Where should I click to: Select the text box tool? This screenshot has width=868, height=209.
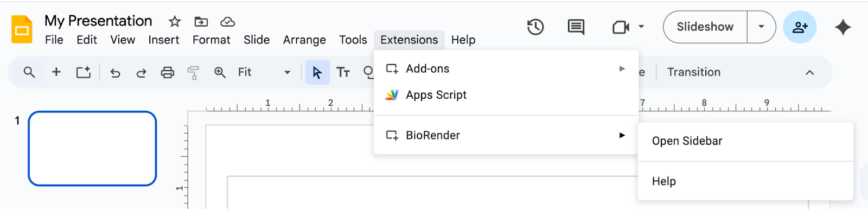coord(343,72)
